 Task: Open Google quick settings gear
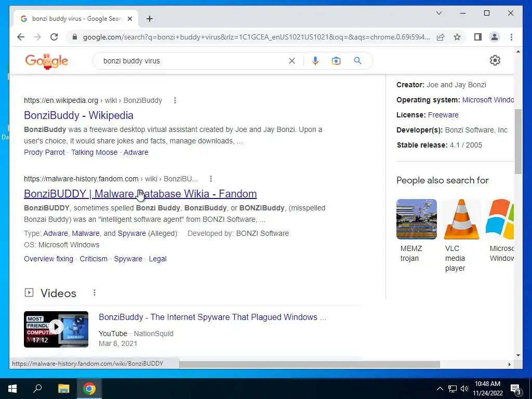click(495, 60)
